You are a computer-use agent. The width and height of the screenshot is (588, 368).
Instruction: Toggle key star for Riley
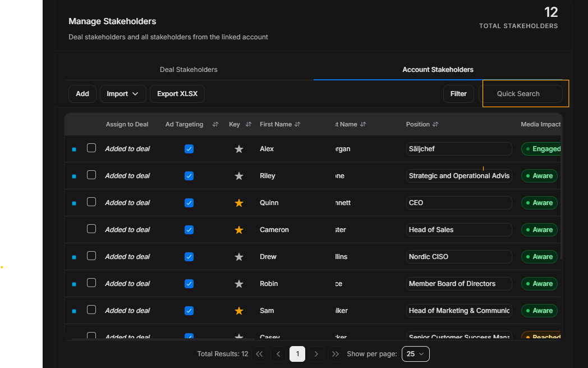(x=239, y=176)
